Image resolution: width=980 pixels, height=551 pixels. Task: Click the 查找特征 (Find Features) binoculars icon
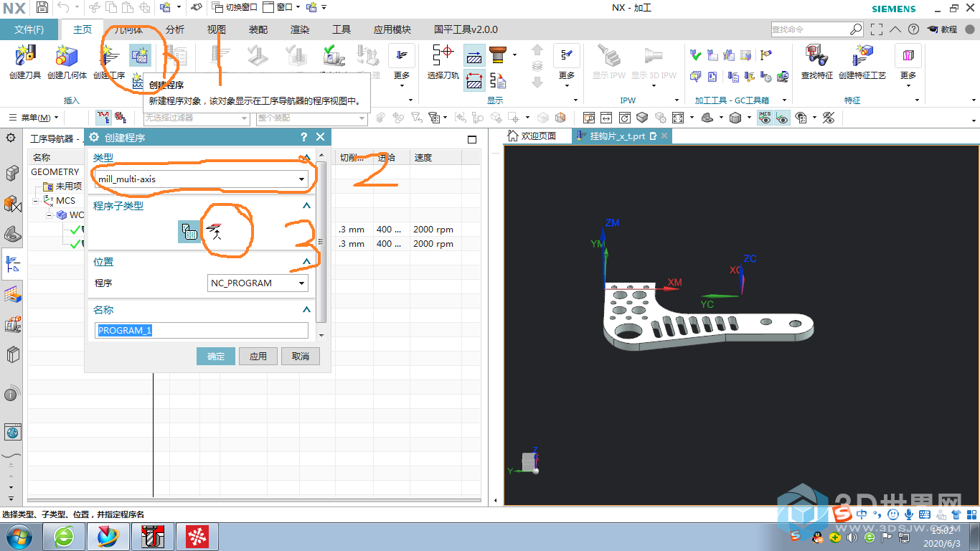click(816, 56)
